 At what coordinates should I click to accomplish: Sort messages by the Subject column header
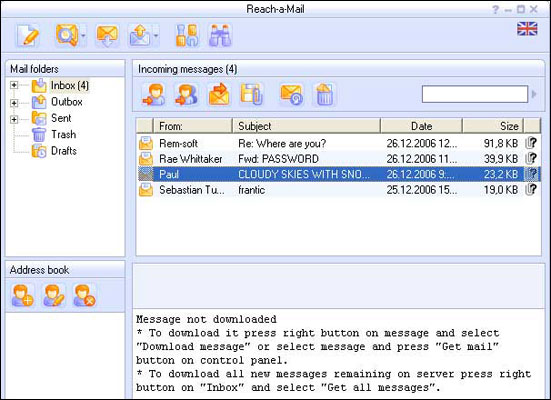click(x=306, y=126)
